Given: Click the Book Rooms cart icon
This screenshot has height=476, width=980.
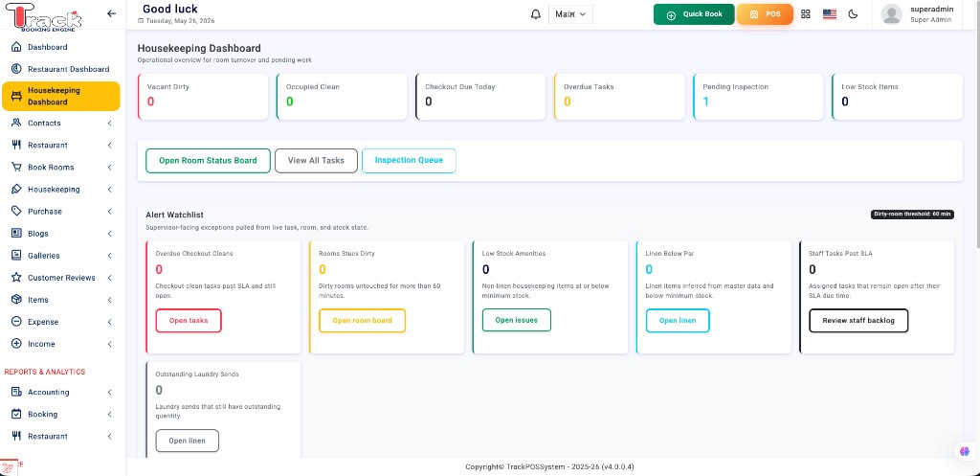Looking at the screenshot, I should point(17,167).
